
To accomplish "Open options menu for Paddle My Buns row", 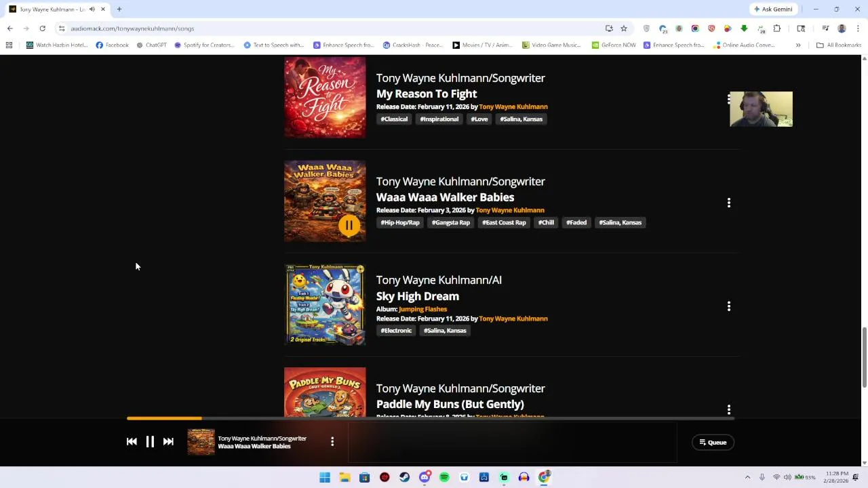I will click(729, 409).
